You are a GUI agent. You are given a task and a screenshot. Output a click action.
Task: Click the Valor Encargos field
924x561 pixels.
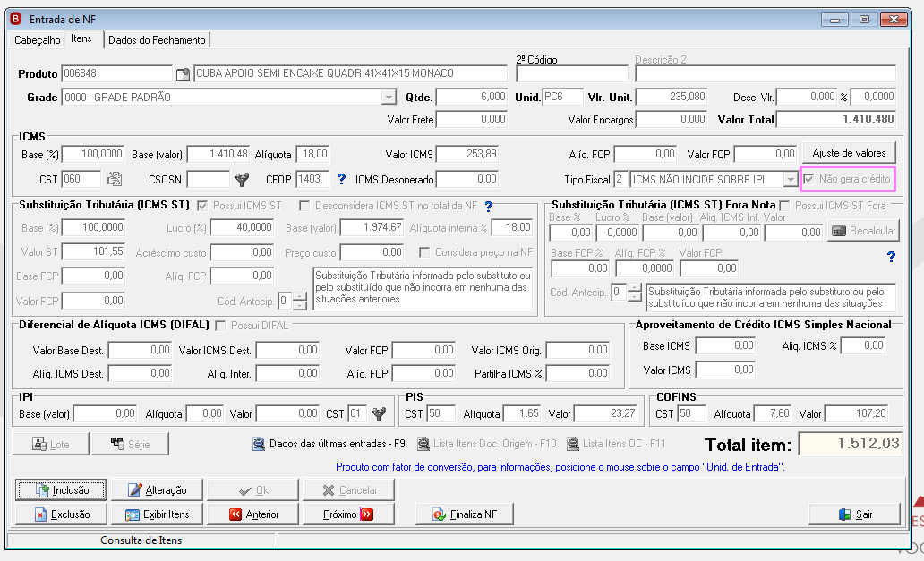(671, 119)
